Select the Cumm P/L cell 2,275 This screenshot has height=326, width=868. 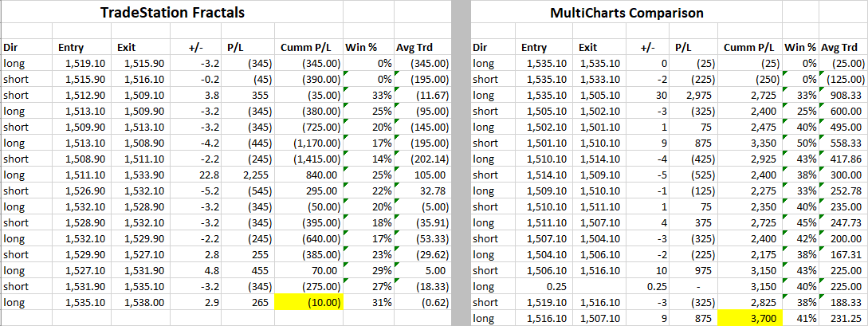[750, 191]
